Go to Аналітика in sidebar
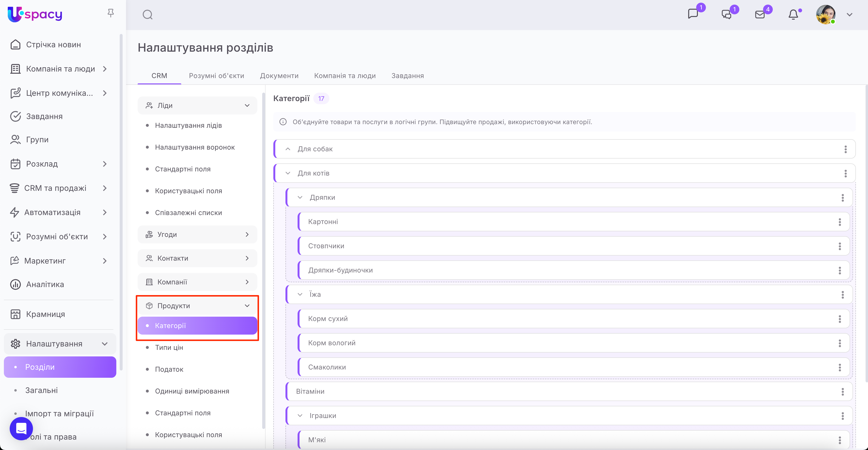 [x=45, y=284]
